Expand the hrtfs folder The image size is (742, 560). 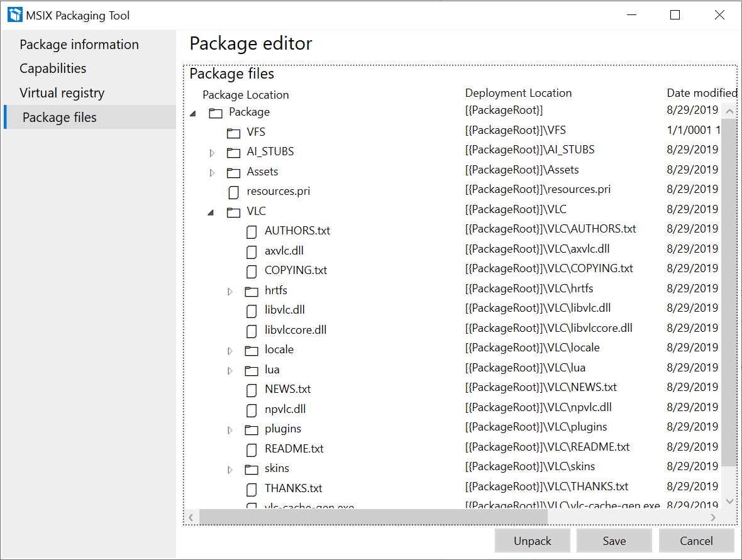tap(230, 292)
